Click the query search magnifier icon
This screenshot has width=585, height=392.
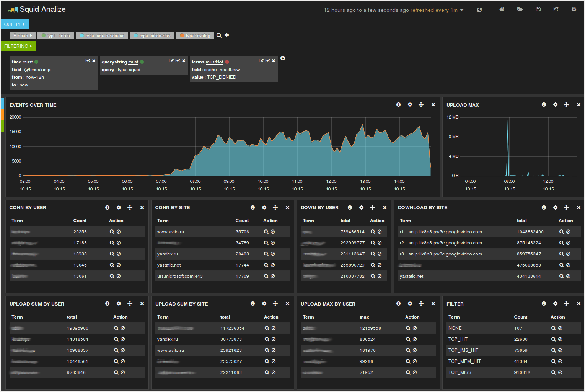pyautogui.click(x=219, y=35)
